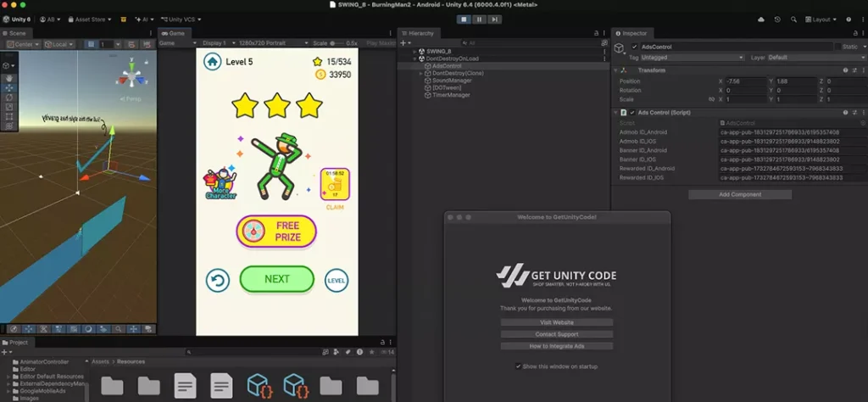Click How to Integrate Ads button
This screenshot has height=402, width=868.
(x=557, y=346)
